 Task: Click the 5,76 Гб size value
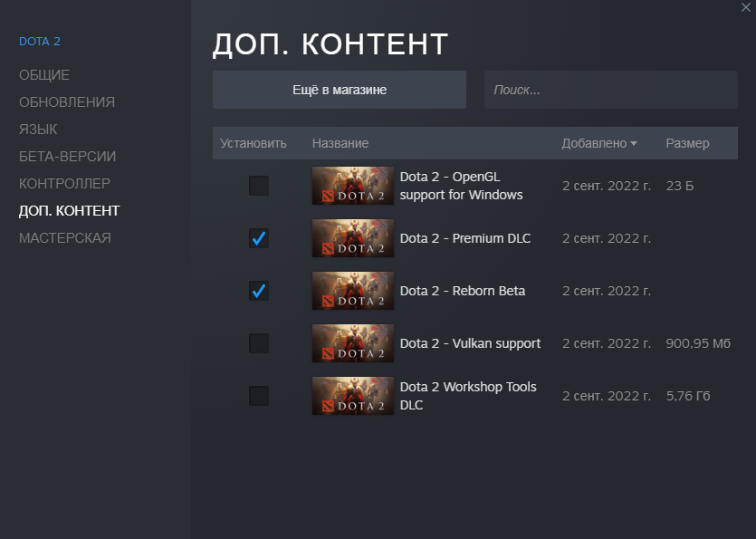pyautogui.click(x=688, y=396)
